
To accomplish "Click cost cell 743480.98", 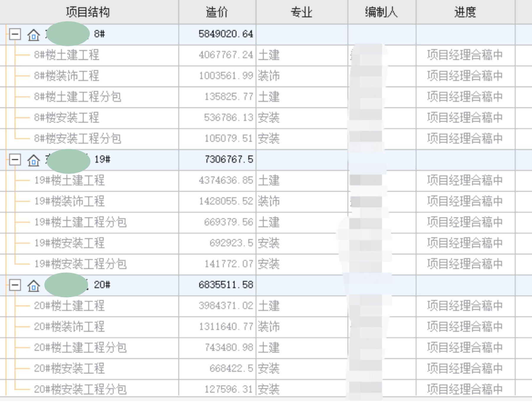I will (229, 348).
